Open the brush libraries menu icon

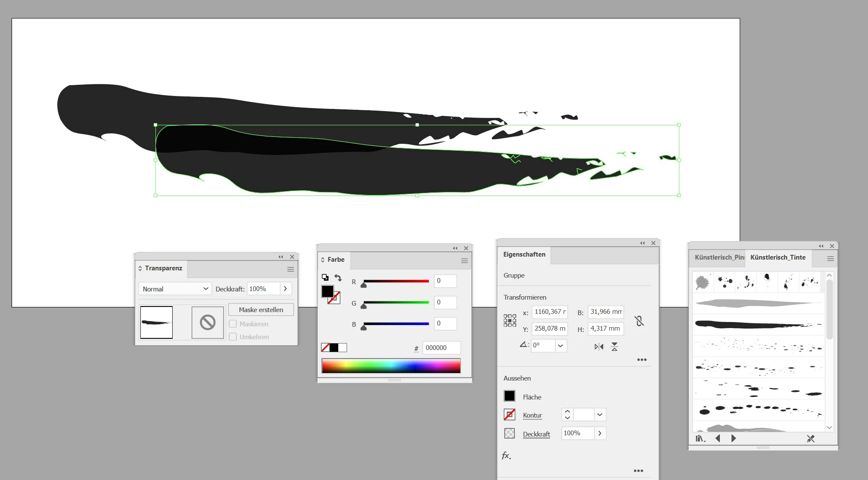click(701, 439)
